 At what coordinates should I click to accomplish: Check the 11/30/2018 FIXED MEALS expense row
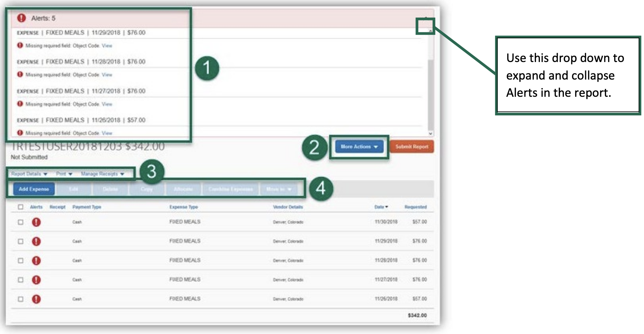[x=20, y=222]
